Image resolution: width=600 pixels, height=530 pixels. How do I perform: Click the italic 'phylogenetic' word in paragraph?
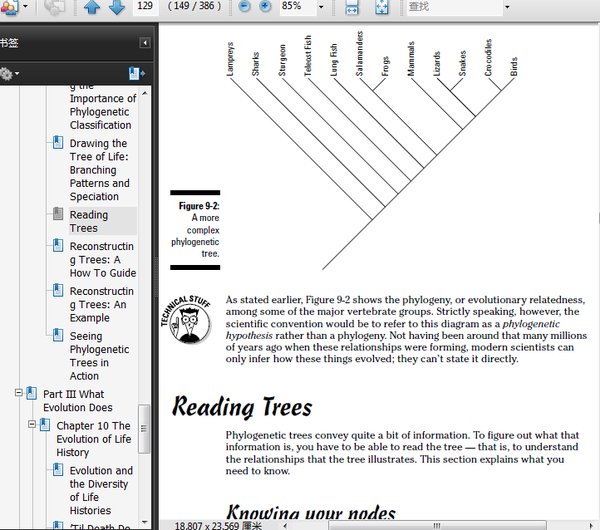tap(531, 324)
